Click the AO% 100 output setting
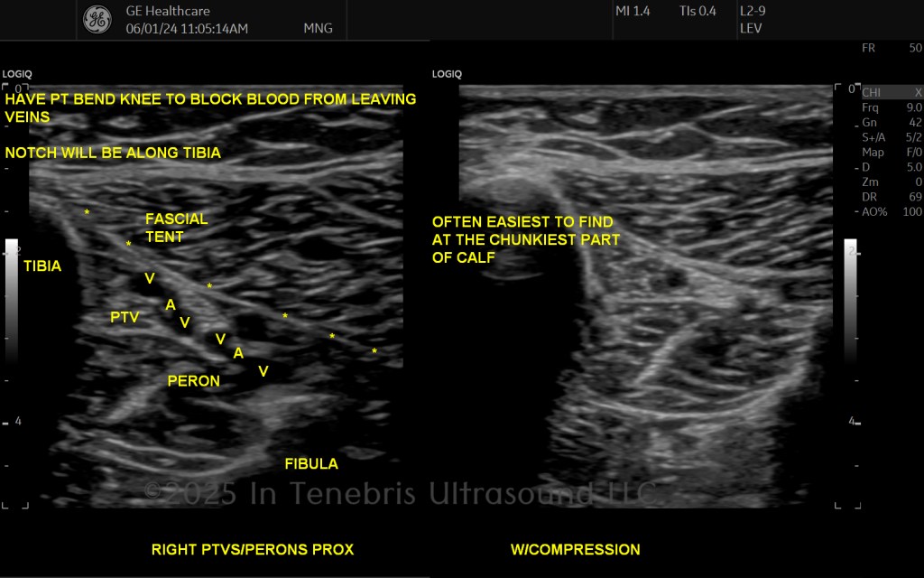This screenshot has width=924, height=578. click(x=892, y=211)
